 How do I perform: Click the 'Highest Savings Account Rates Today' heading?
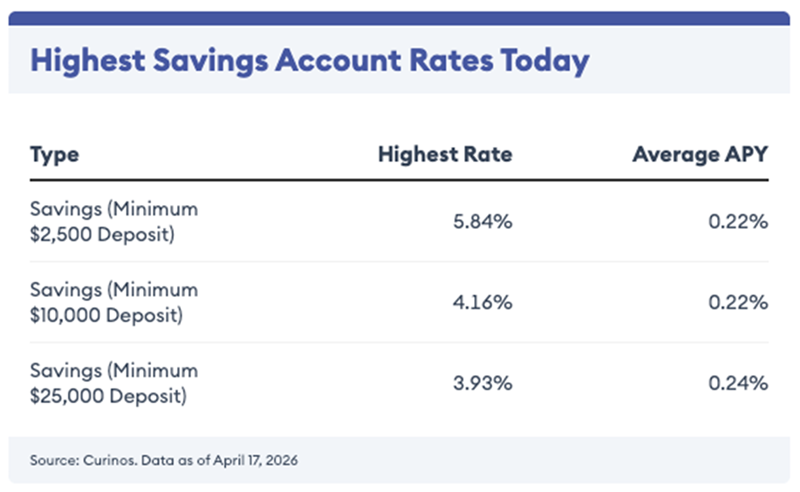click(x=309, y=60)
